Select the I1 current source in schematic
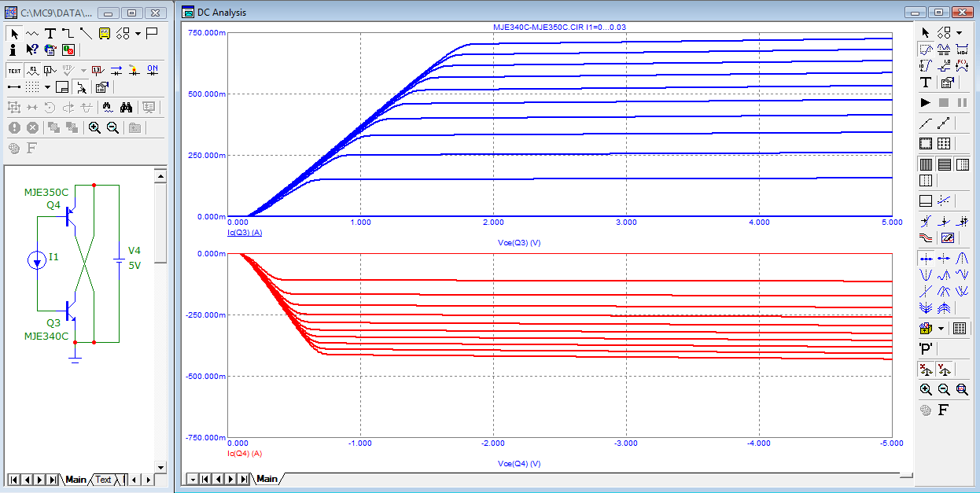The height and width of the screenshot is (493, 980). pos(39,259)
